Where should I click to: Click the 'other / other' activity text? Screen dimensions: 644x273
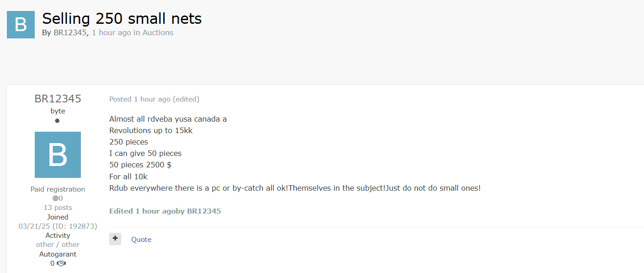coord(58,245)
